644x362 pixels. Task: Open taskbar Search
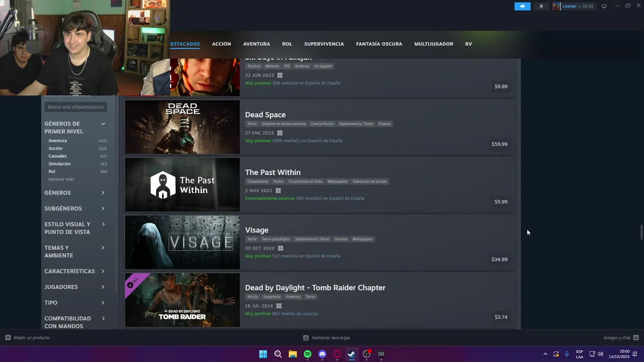[278, 354]
